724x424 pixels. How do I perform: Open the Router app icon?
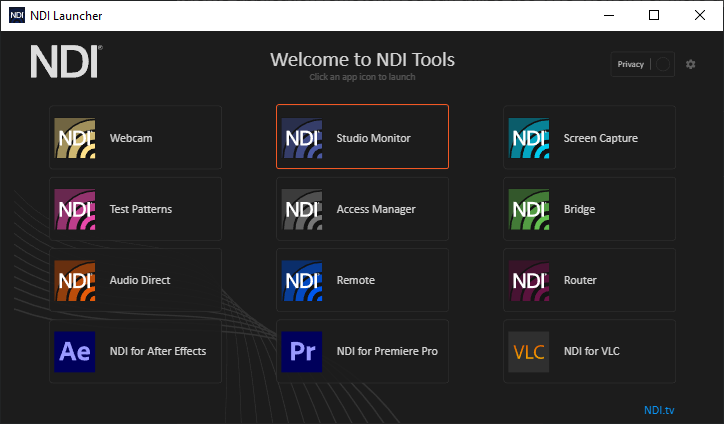(x=529, y=280)
